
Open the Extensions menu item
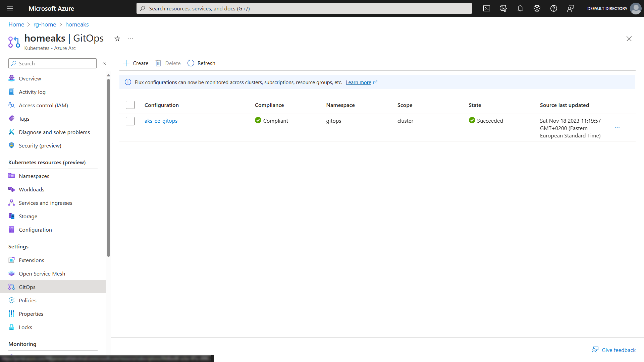click(x=31, y=260)
